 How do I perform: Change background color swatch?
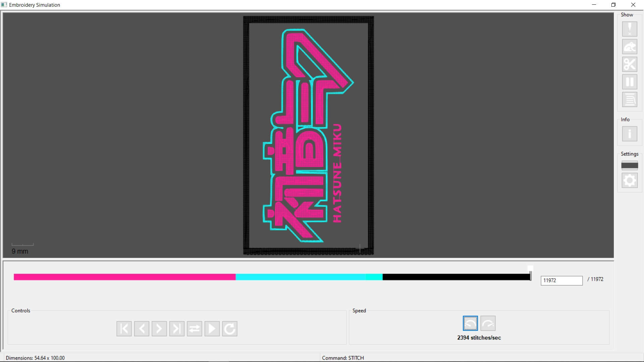(x=630, y=165)
